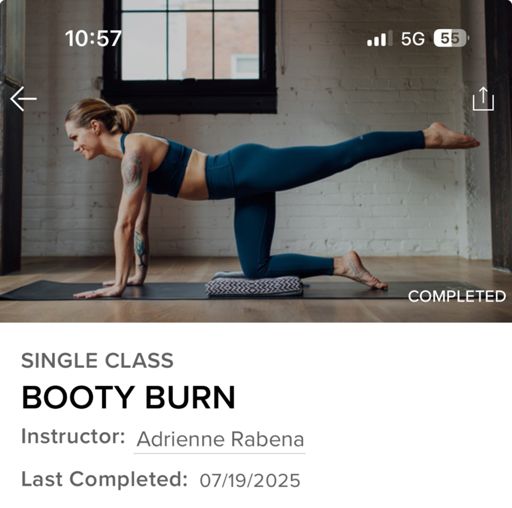The height and width of the screenshot is (508, 512).
Task: Select the 07/19/2025 completion date
Action: [250, 480]
